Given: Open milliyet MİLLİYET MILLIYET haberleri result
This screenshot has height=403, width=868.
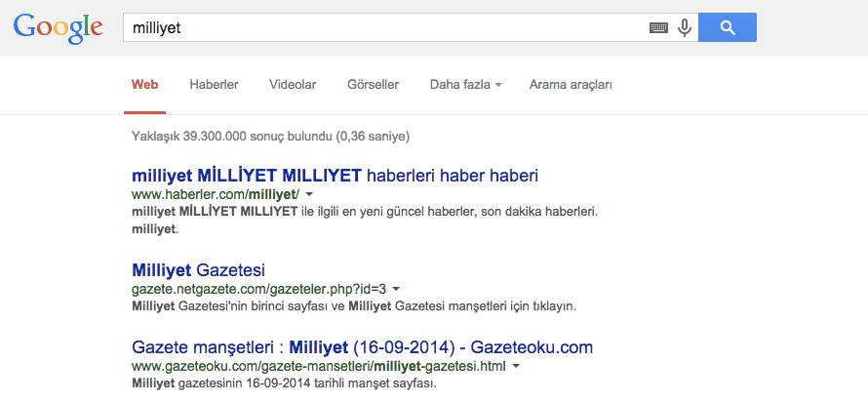Looking at the screenshot, I should pos(335,176).
